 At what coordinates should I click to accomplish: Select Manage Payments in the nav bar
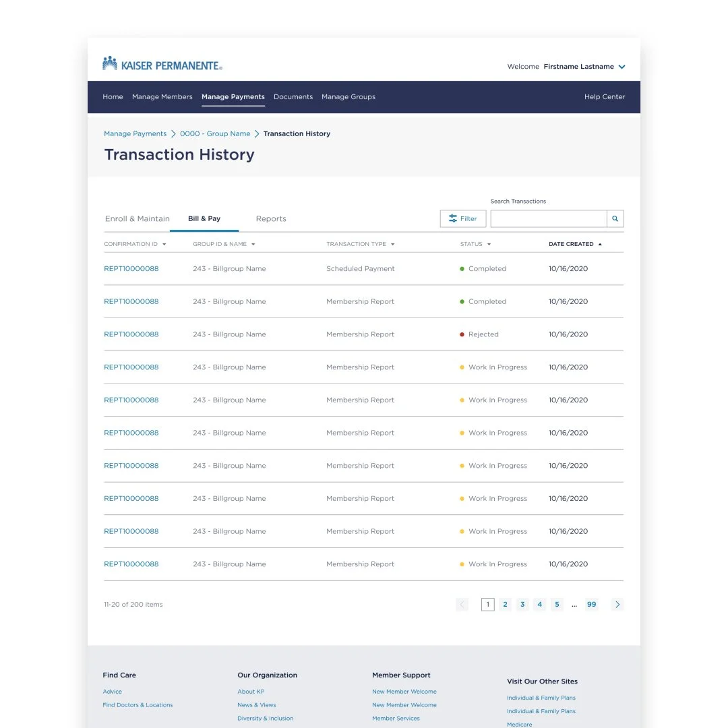pyautogui.click(x=233, y=96)
